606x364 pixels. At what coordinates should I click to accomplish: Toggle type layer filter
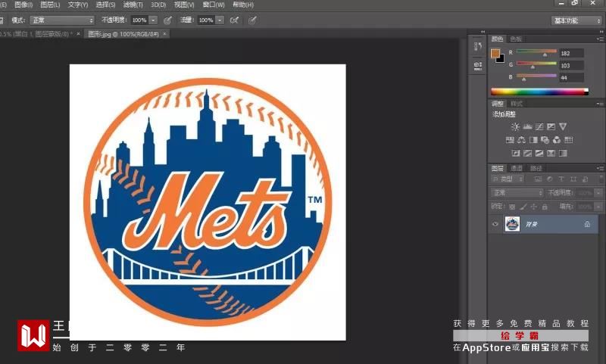click(x=561, y=179)
